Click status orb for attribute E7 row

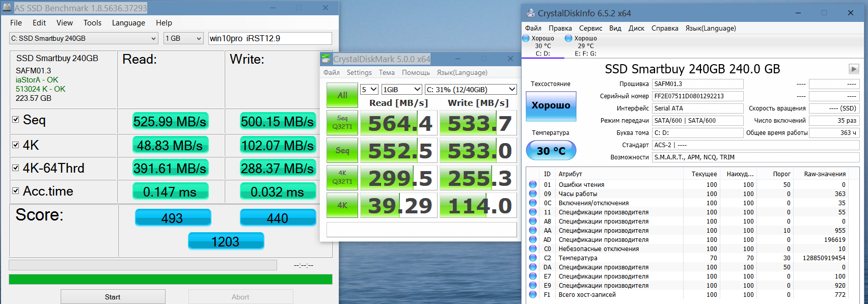[x=533, y=276]
